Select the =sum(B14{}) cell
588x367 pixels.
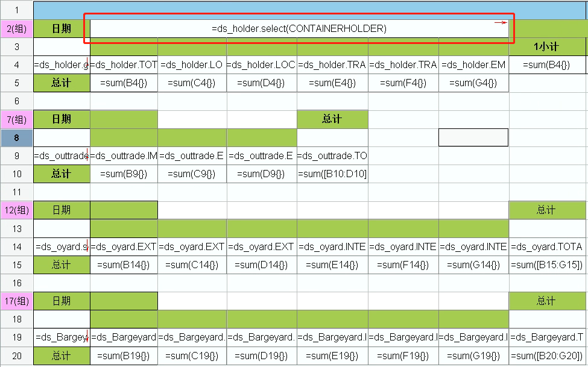point(124,265)
